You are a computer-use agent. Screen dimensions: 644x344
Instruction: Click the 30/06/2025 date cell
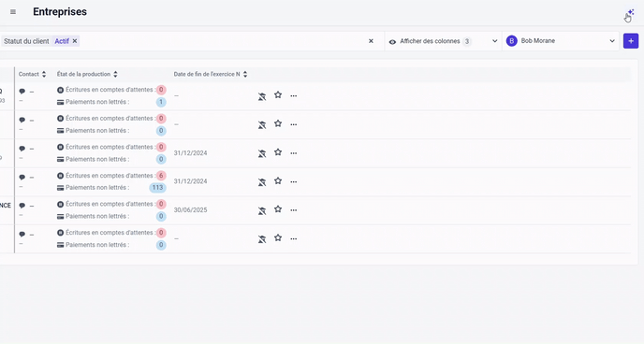tap(191, 210)
